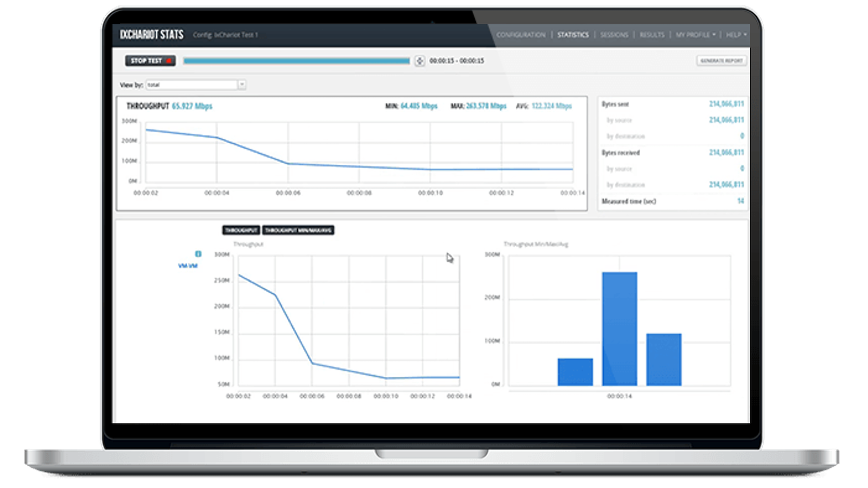This screenshot has width=868, height=488.
Task: Toggle the Throughput chart button
Action: 241,230
